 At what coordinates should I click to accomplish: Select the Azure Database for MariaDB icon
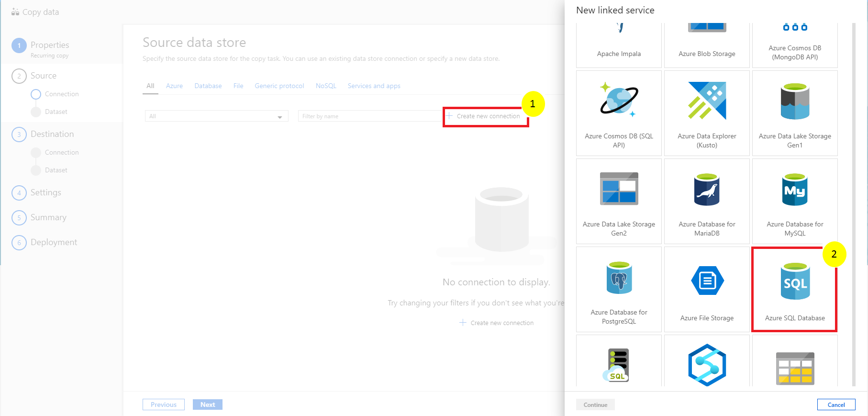point(707,190)
